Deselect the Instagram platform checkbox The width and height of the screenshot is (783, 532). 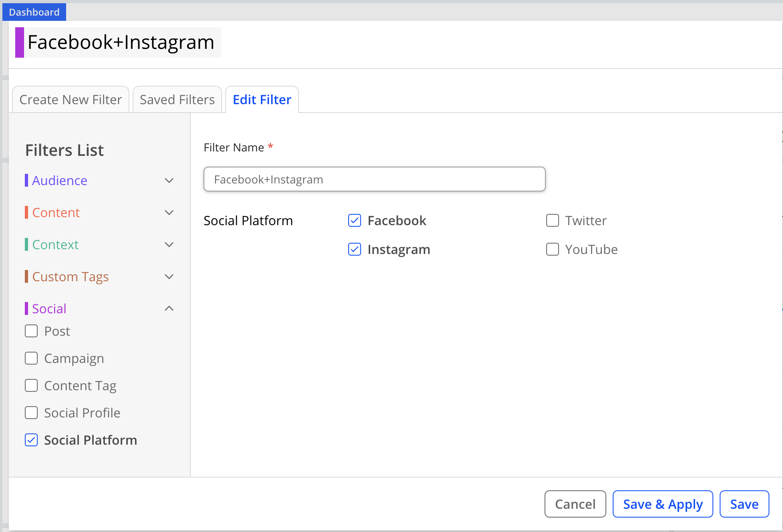355,250
